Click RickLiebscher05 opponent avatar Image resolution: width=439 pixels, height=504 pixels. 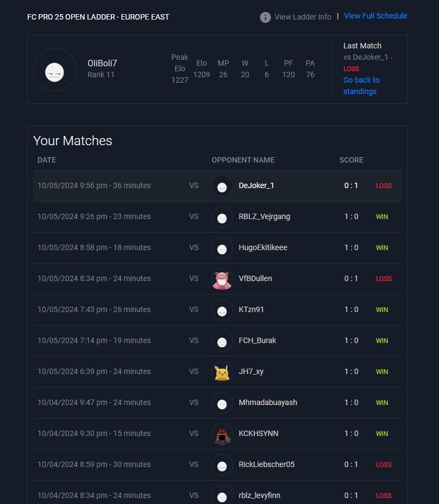(x=222, y=465)
